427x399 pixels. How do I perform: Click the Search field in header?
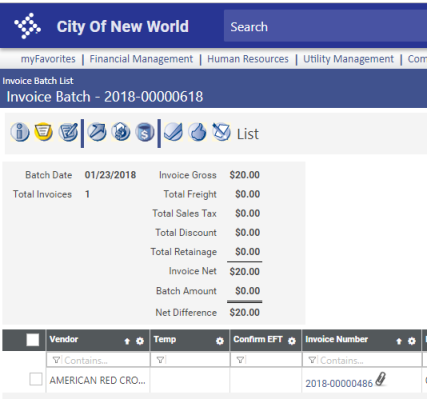325,27
